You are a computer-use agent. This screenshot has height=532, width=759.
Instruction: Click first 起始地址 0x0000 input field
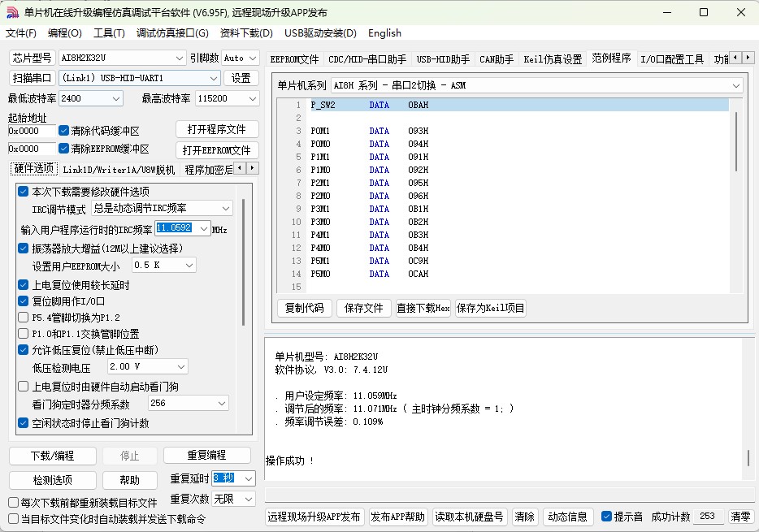32,131
